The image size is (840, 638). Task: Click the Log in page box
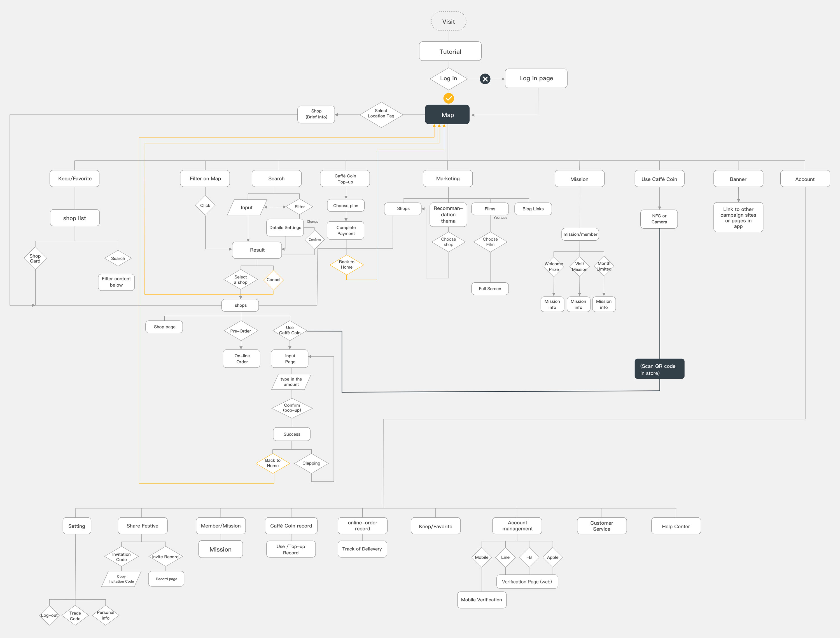536,79
